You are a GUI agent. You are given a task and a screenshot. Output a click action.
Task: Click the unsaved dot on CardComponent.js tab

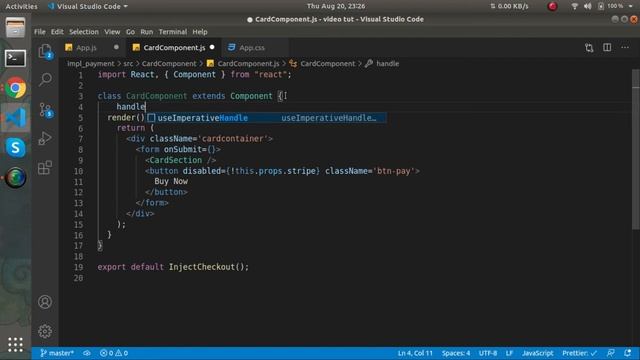click(212, 47)
